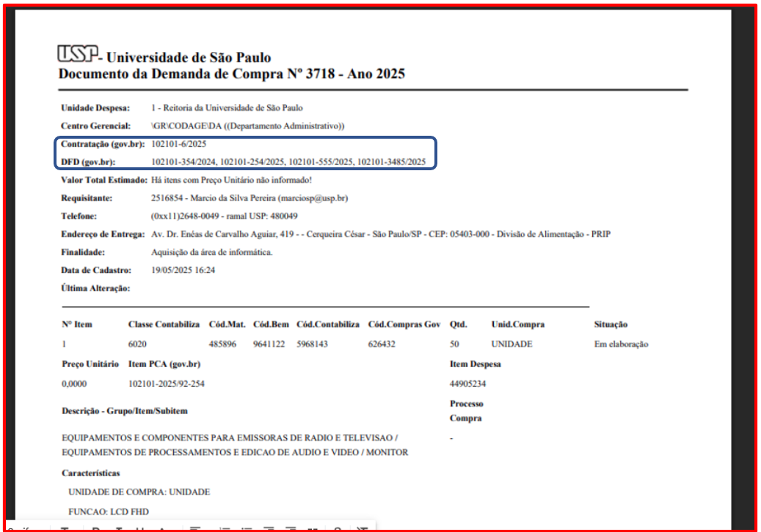Click the email "marciosp@usp.br"
Image resolution: width=761 pixels, height=532 pixels.
click(x=313, y=198)
